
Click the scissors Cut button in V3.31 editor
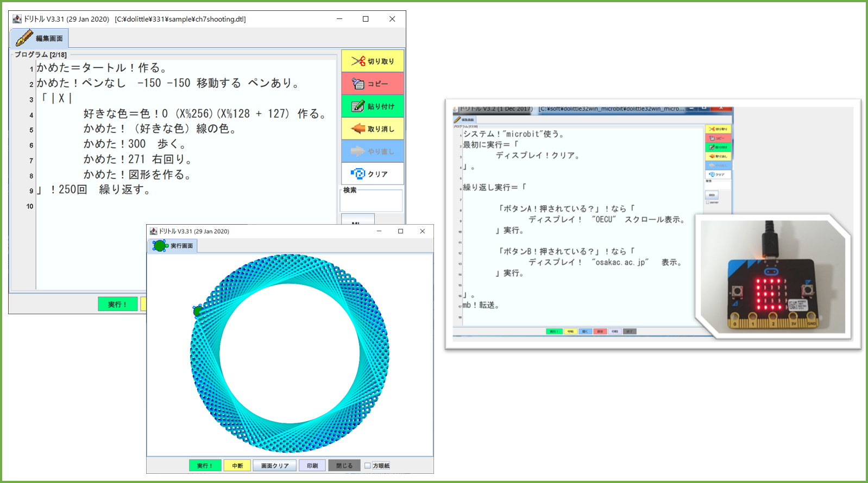tap(373, 61)
